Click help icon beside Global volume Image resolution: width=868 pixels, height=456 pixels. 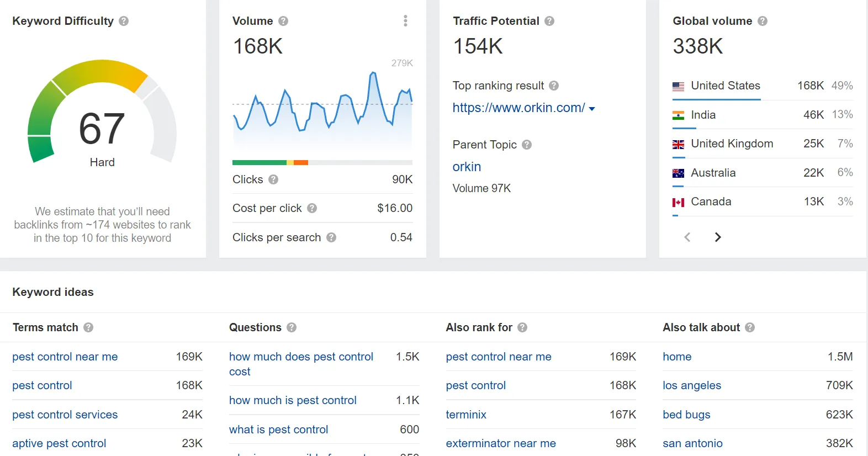coord(763,21)
